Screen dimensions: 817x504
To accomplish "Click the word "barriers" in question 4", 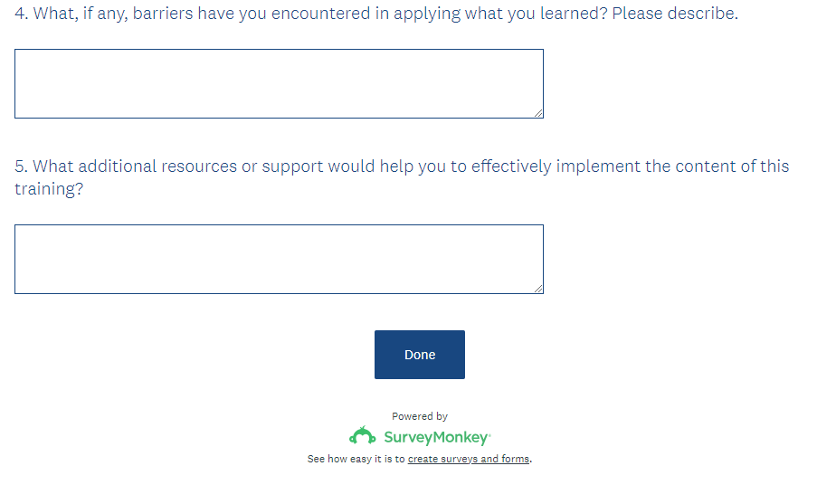I will pos(165,14).
